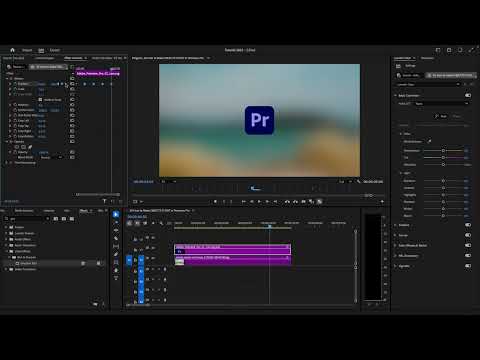Screen dimensions: 480x360
Task: Click Lift button in Program monitor
Action: click(287, 202)
